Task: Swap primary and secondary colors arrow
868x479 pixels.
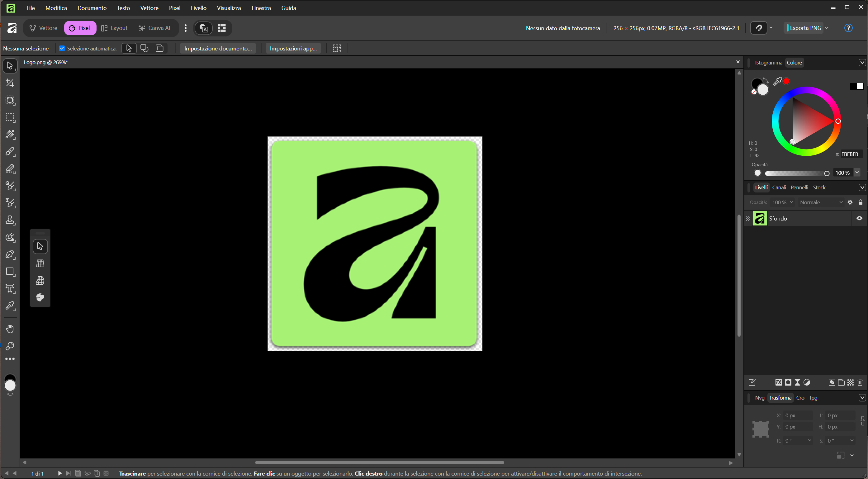Action: click(x=766, y=80)
